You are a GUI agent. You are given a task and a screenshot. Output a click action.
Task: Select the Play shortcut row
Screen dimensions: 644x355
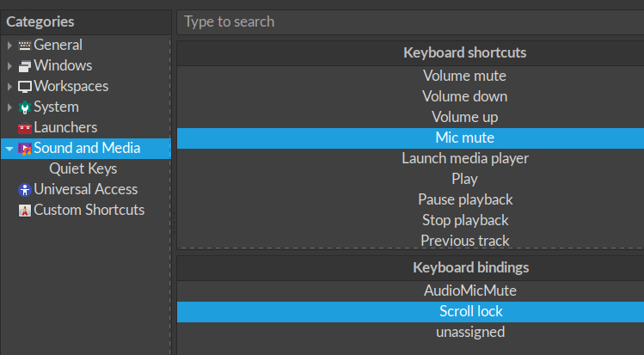[x=411, y=179]
